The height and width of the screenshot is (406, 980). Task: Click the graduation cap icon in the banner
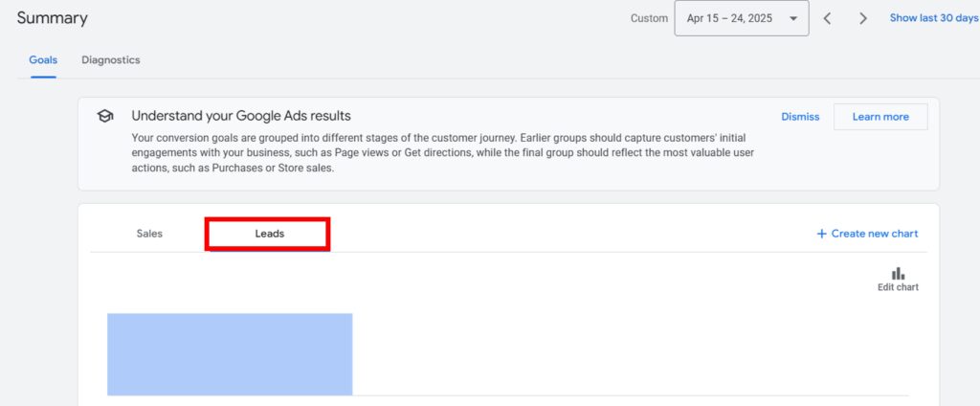coord(105,117)
